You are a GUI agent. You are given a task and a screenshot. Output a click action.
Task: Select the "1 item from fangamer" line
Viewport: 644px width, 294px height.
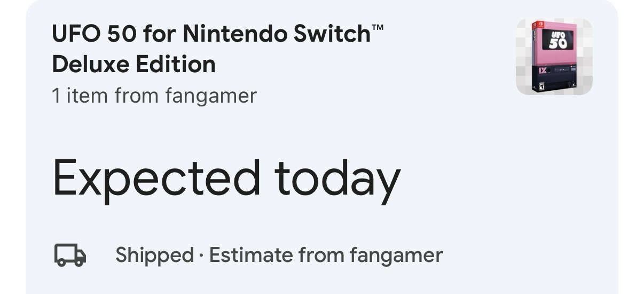154,96
